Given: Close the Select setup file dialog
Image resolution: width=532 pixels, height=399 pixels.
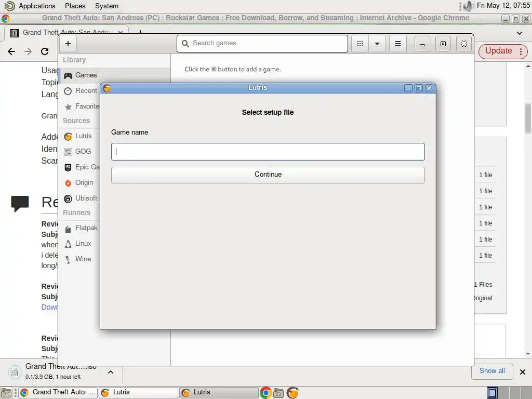Looking at the screenshot, I should tap(429, 88).
